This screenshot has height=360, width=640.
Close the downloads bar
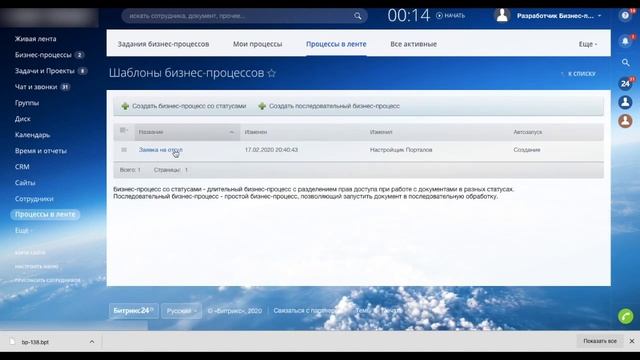tap(632, 341)
